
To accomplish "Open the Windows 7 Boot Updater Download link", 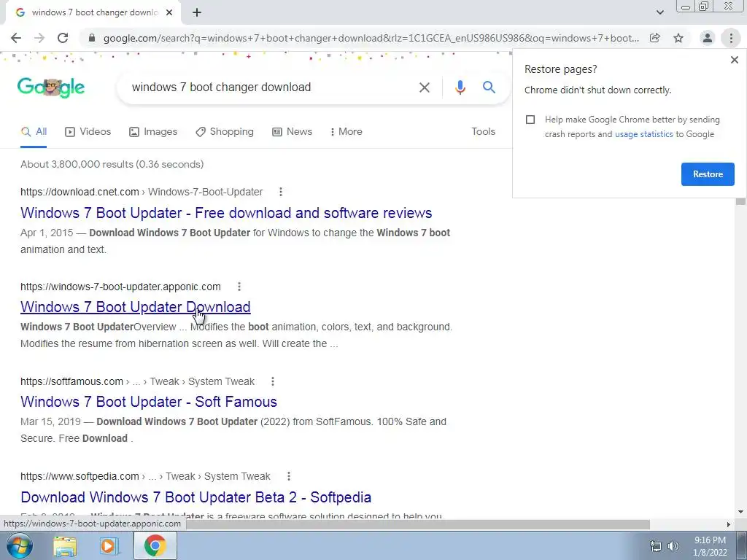I will [x=135, y=307].
